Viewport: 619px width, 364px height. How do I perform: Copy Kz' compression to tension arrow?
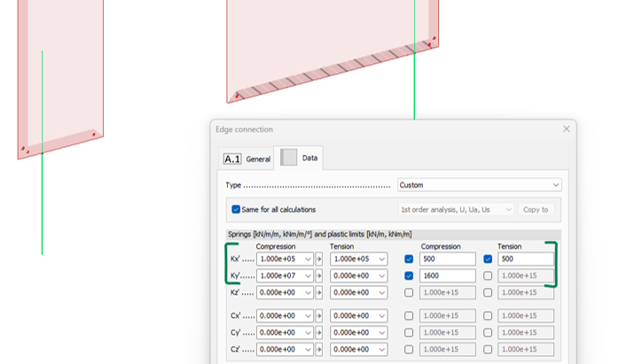click(x=318, y=292)
